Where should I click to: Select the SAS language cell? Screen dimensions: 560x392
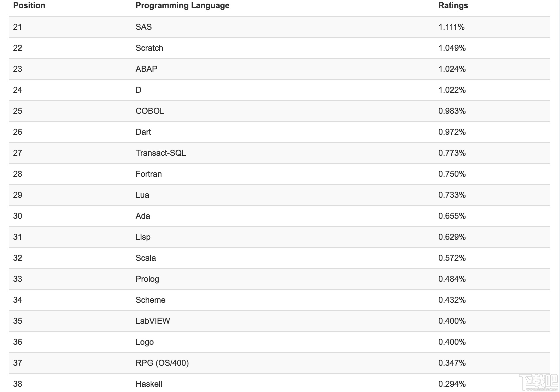pos(143,27)
